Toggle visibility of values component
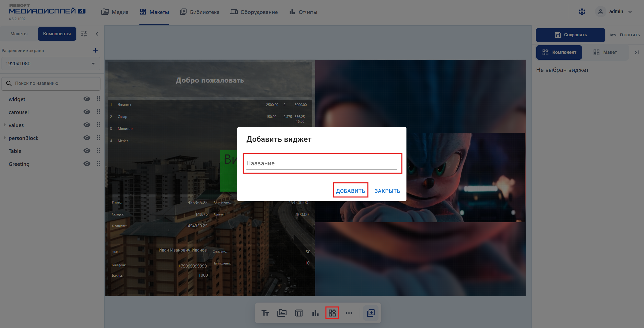The width and height of the screenshot is (644, 328). [87, 125]
